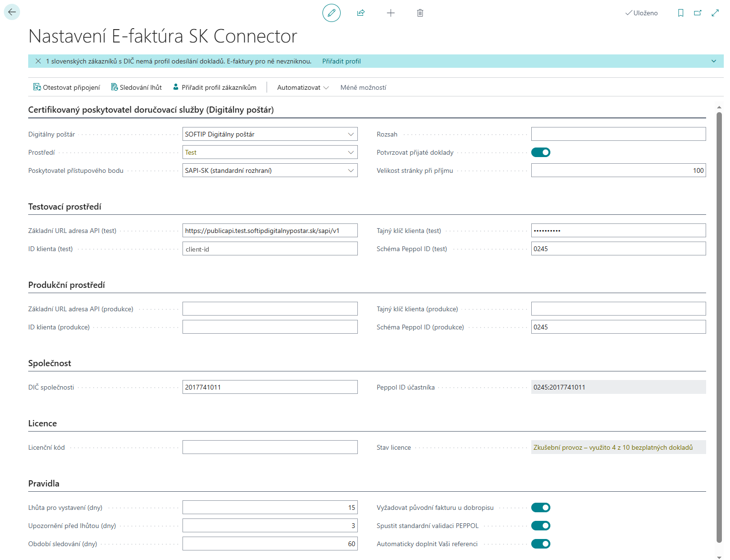Click the DIČ společnosti field
The height and width of the screenshot is (560, 730).
pos(270,387)
